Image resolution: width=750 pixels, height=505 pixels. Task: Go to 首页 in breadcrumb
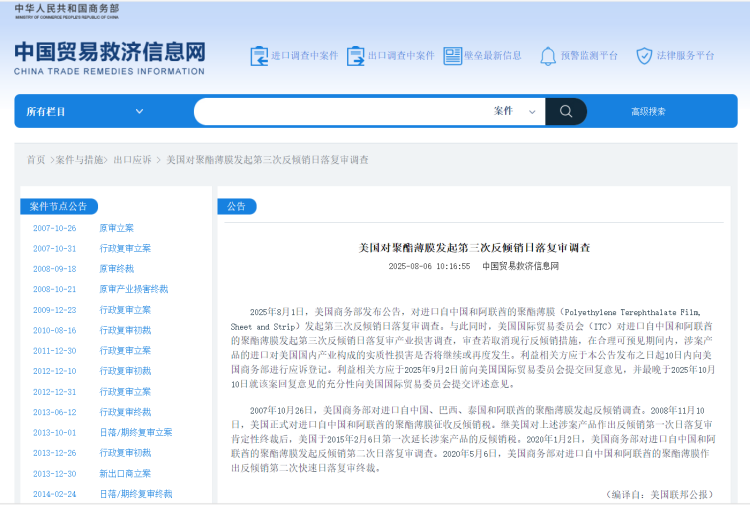pos(35,160)
